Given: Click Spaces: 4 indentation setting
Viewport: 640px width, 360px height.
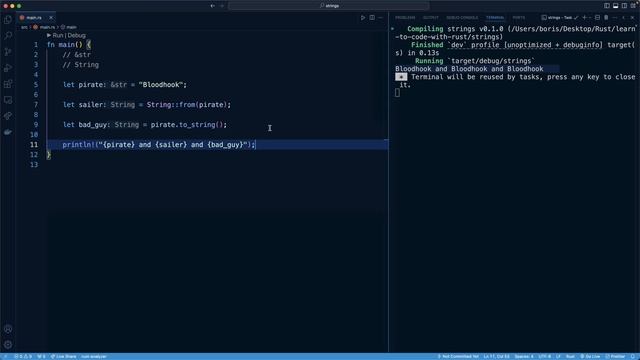Looking at the screenshot, I should (524, 356).
